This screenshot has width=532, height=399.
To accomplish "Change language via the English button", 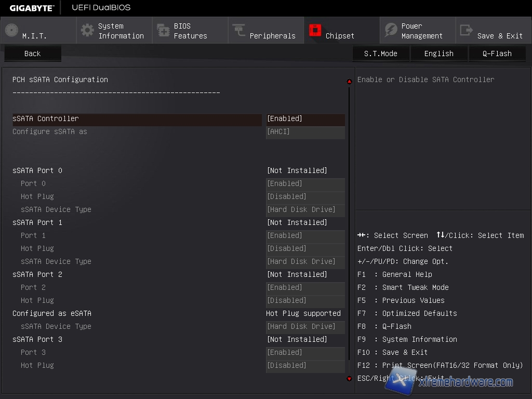I will (x=439, y=54).
